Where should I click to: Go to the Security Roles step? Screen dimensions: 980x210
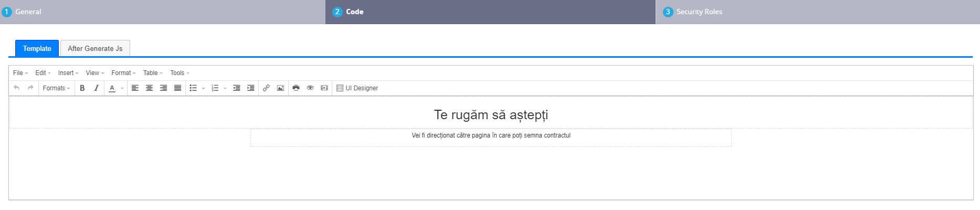pyautogui.click(x=699, y=12)
